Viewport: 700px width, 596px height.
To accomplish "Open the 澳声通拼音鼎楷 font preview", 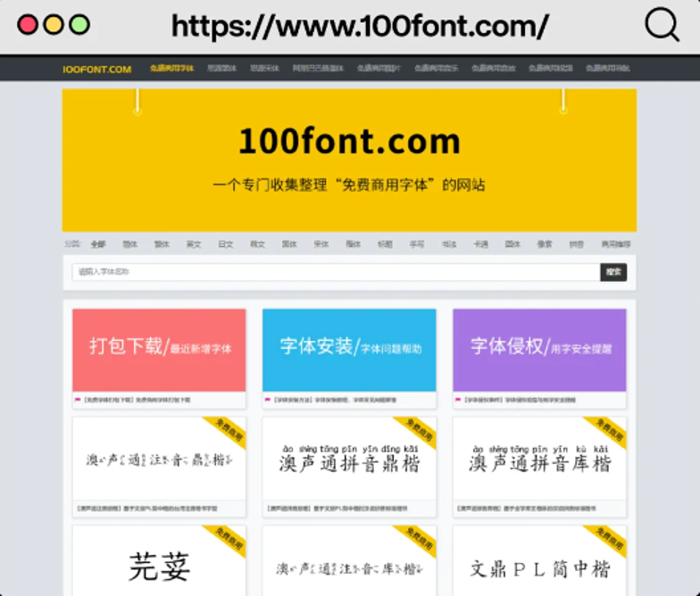I will [x=349, y=459].
